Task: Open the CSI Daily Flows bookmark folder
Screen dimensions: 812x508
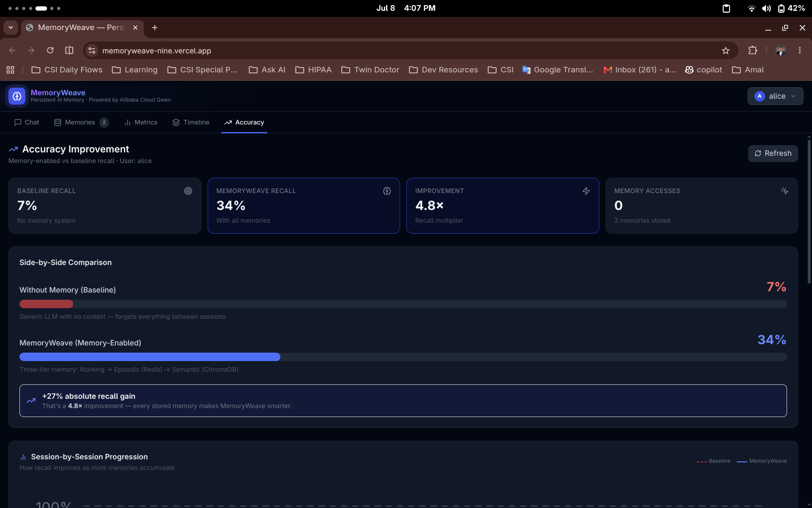Action: coord(67,70)
